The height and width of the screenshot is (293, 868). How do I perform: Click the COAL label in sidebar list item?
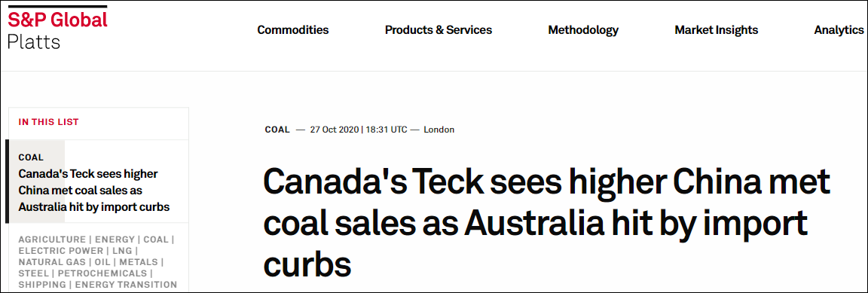[31, 157]
